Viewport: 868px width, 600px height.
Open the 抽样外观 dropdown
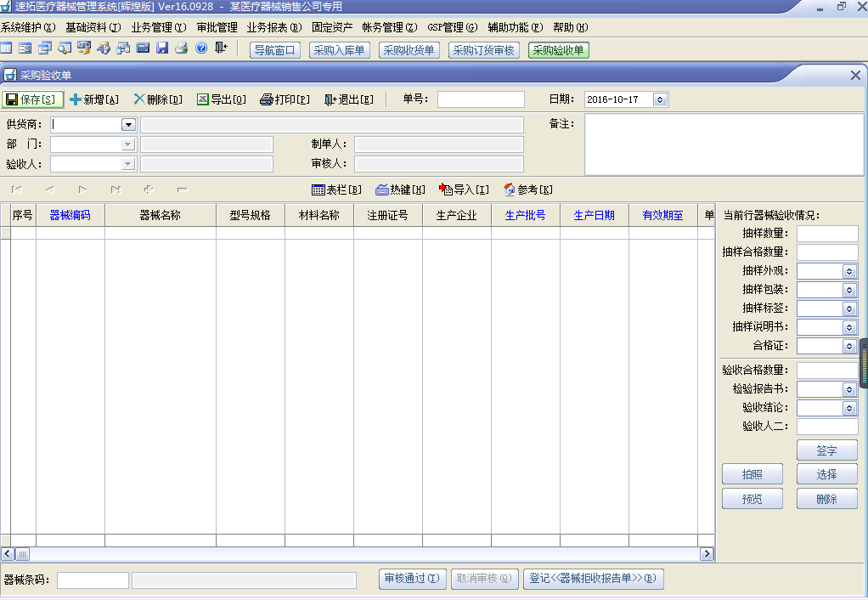pos(849,271)
